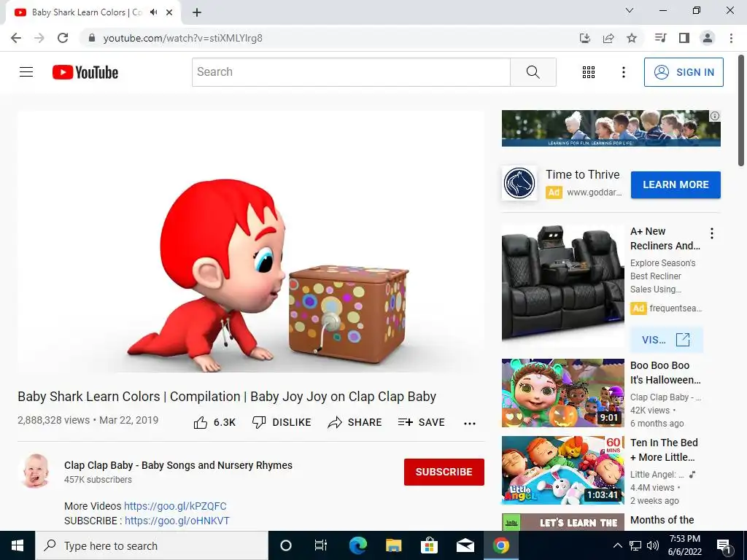The width and height of the screenshot is (747, 560).
Task: Click the Windows taskbar search box
Action: (x=152, y=545)
